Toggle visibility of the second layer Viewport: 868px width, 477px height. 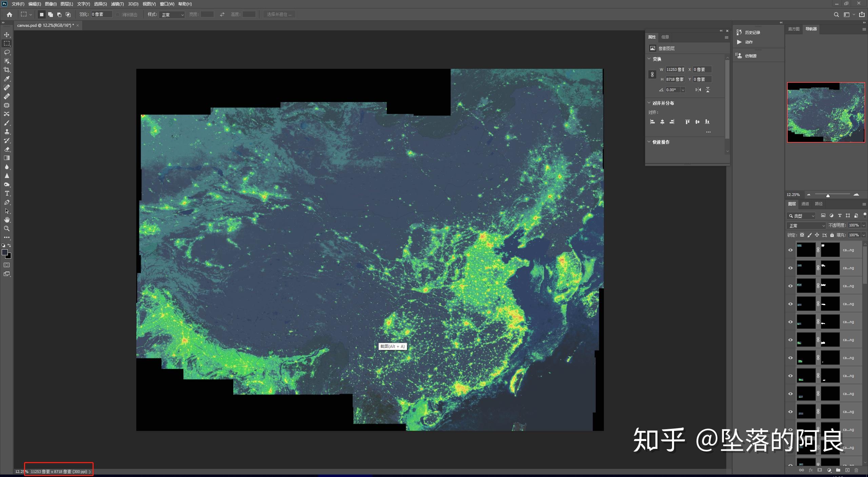pos(790,268)
